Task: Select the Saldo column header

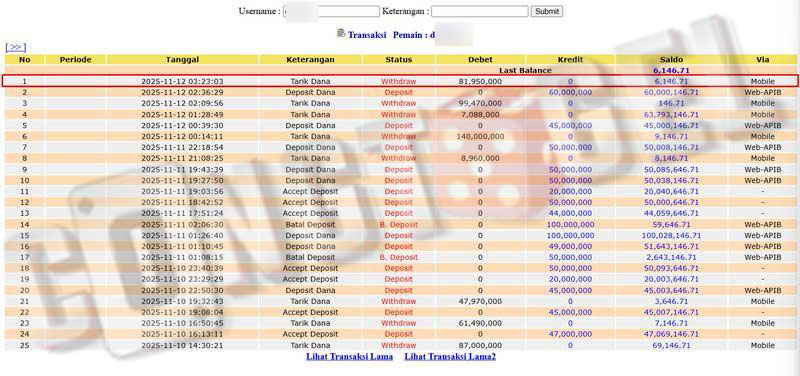Action: point(670,60)
